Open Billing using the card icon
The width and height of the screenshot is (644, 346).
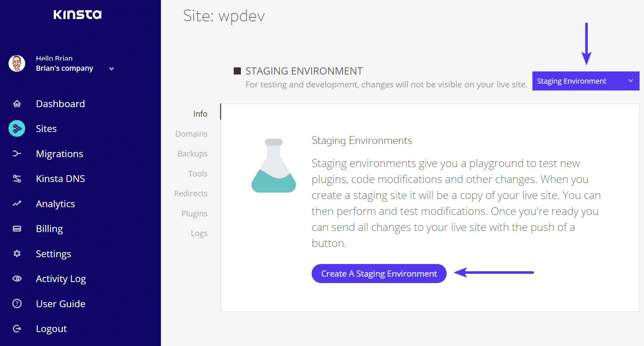(x=17, y=228)
